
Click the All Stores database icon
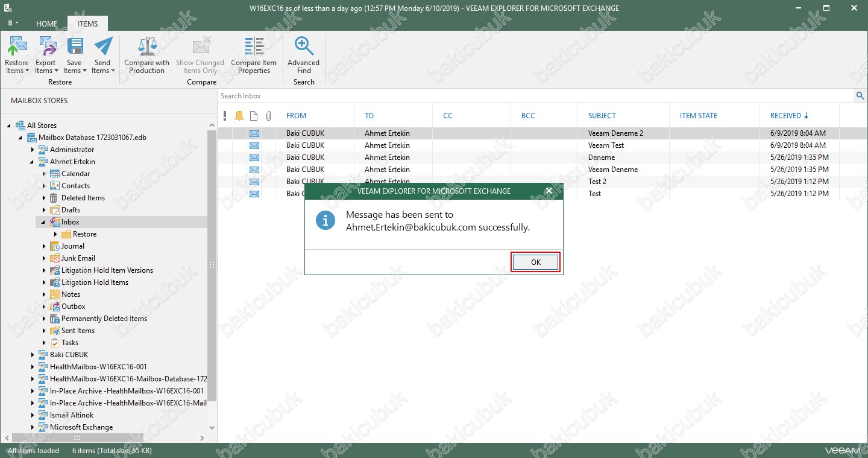(20, 126)
